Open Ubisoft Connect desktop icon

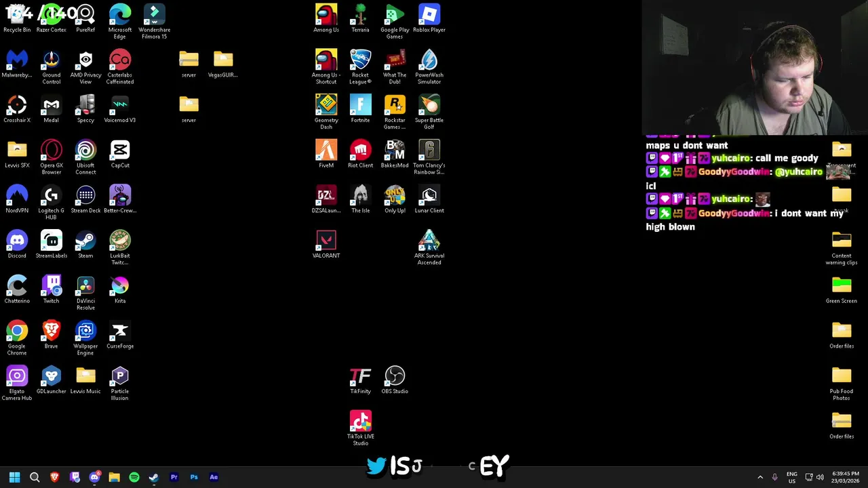click(85, 157)
